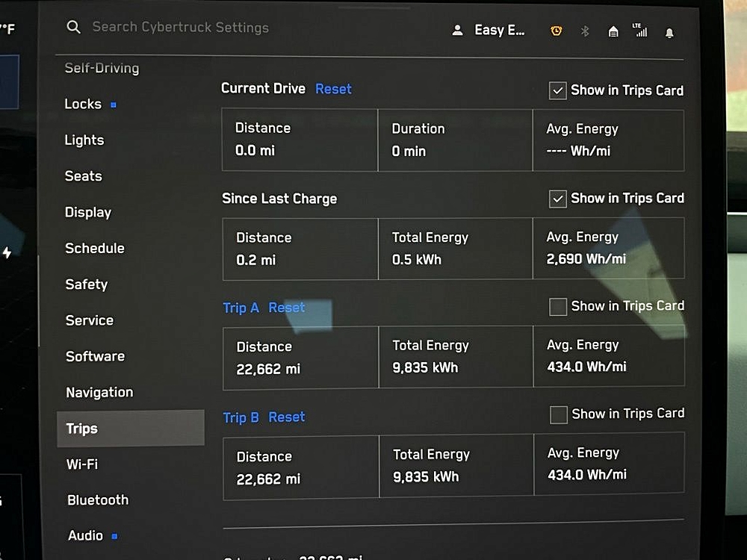Enable Show in Trips Card for Trip A

pos(558,307)
